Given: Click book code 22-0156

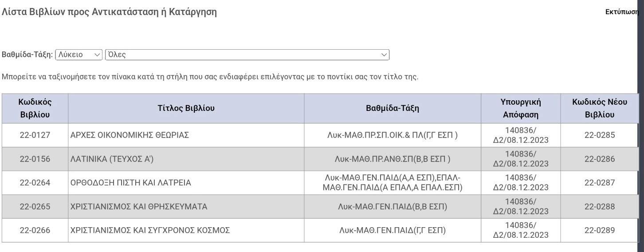Looking at the screenshot, I should pyautogui.click(x=35, y=159).
